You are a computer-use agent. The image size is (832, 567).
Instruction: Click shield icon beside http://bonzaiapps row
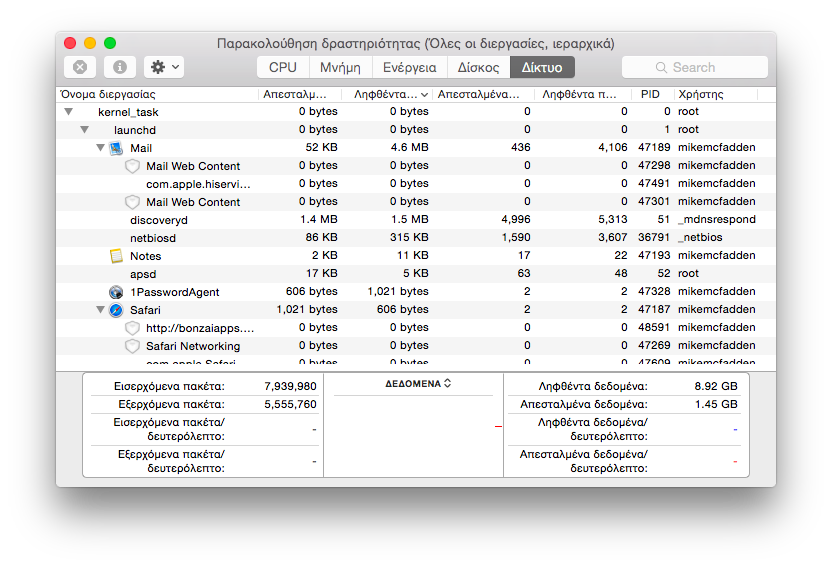pos(132,328)
